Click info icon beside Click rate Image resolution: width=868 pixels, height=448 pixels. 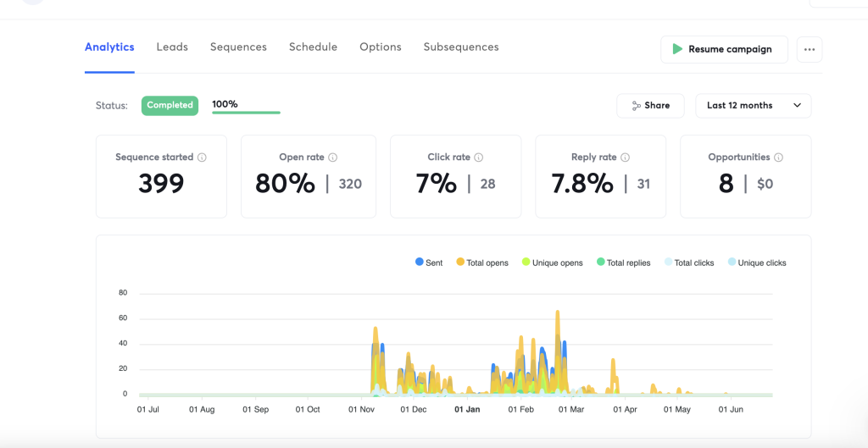pyautogui.click(x=479, y=158)
